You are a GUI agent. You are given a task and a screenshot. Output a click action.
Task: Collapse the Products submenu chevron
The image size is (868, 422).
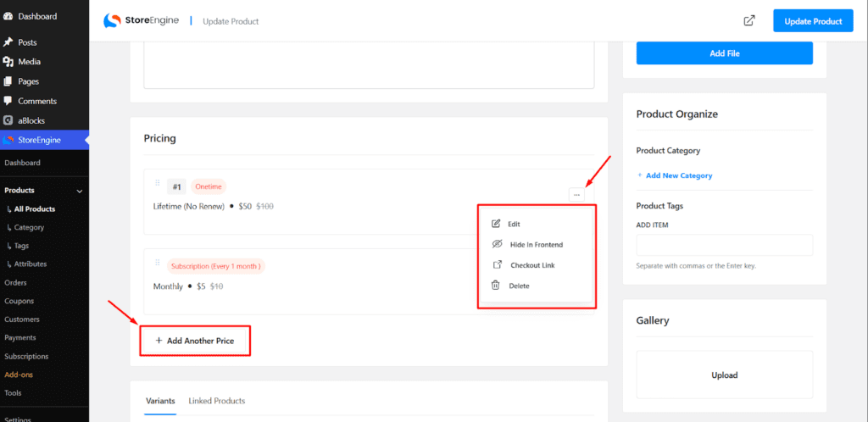(80, 192)
